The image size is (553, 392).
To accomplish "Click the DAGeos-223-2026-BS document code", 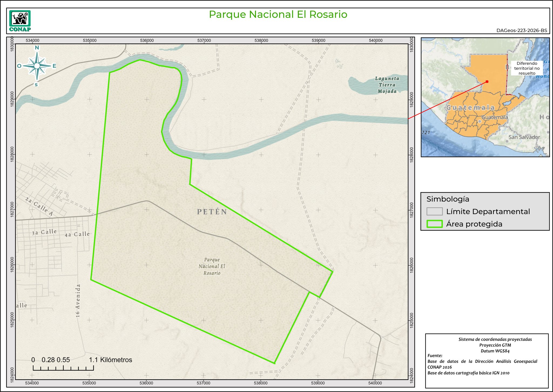I will (522, 31).
